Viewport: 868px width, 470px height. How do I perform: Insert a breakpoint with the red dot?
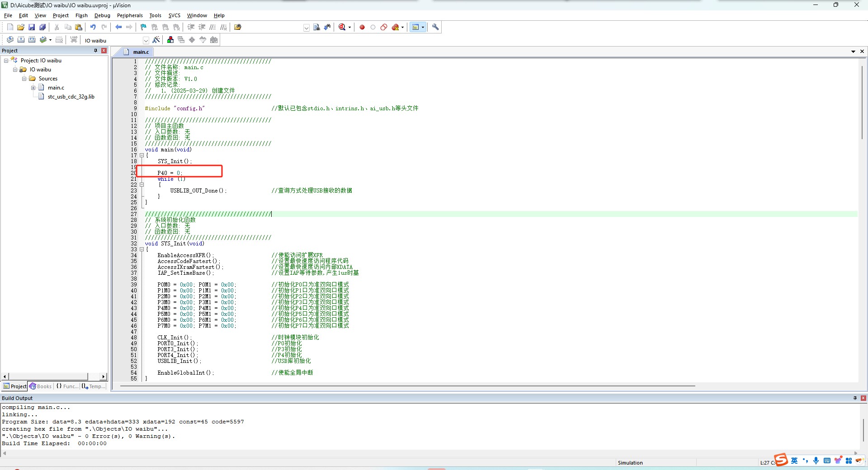[362, 27]
